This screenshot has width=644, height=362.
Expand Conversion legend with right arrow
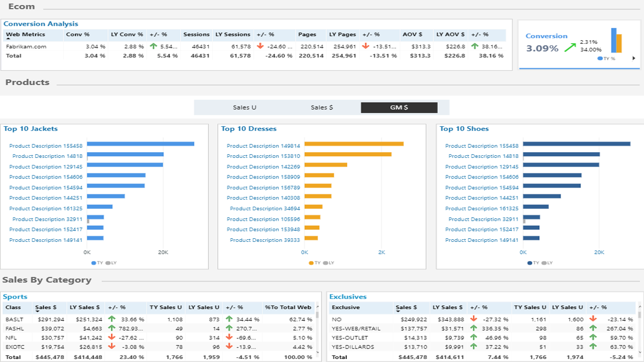click(x=633, y=58)
